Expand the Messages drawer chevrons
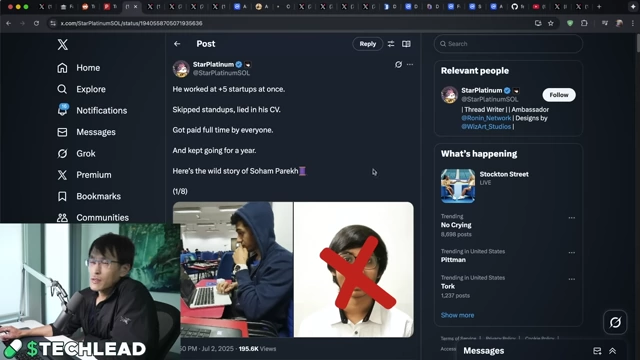The width and height of the screenshot is (640, 360). (x=613, y=351)
